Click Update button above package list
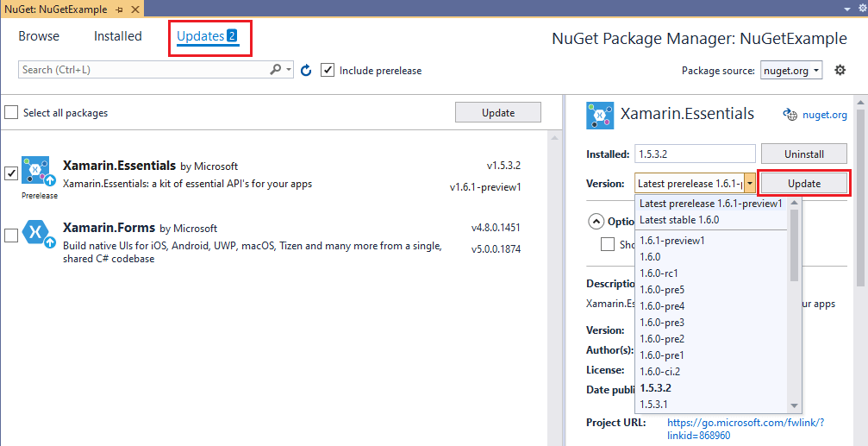Screen dimensions: 868x446 (498, 112)
